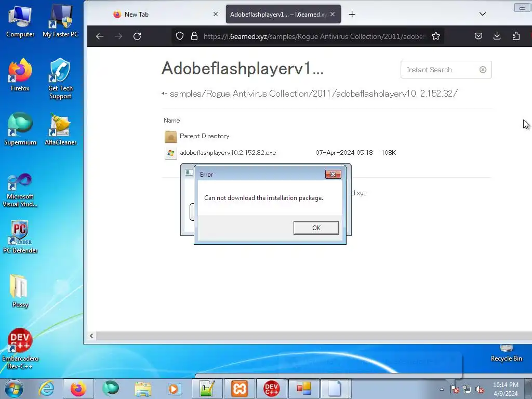Select the Adobeflashplayerv1 browser tab
This screenshot has height=399, width=532.
pos(278,14)
